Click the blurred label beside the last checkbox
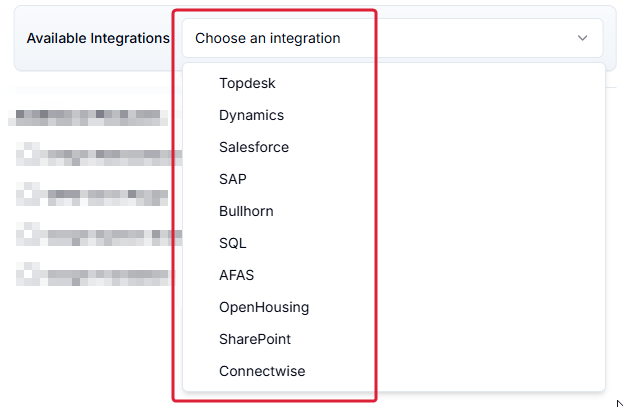Screen dimensions: 623x407 [x=111, y=277]
